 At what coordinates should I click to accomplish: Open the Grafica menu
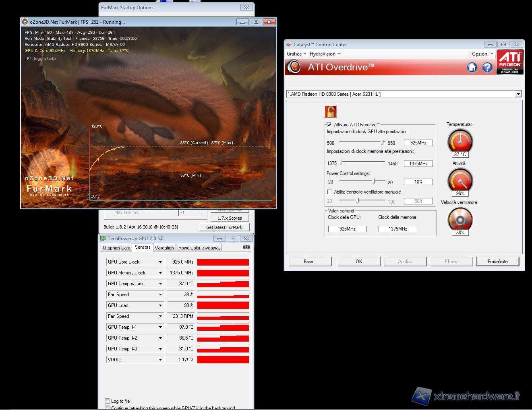click(296, 54)
